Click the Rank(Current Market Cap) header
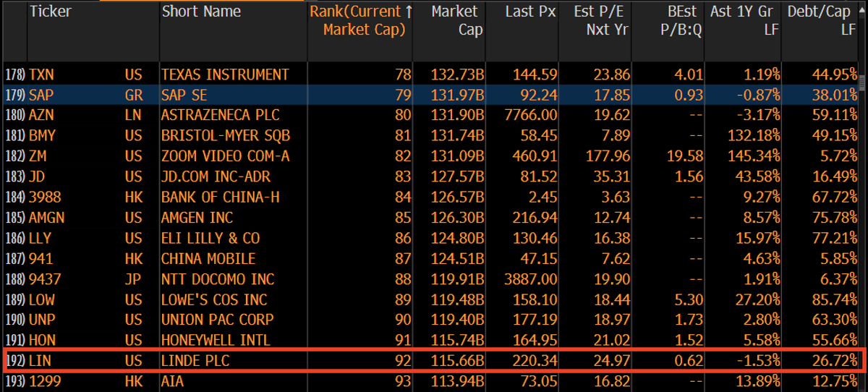Viewport: 868px width, 392px height. coord(359,20)
